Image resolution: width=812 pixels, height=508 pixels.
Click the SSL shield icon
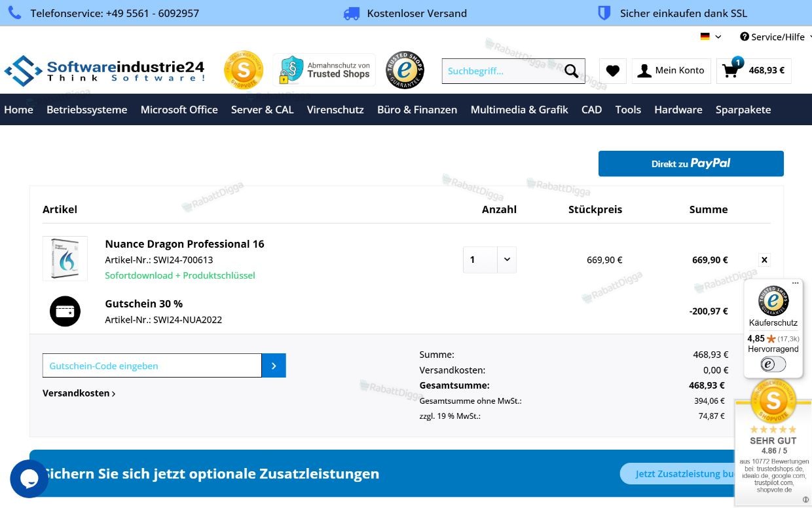[x=604, y=13]
